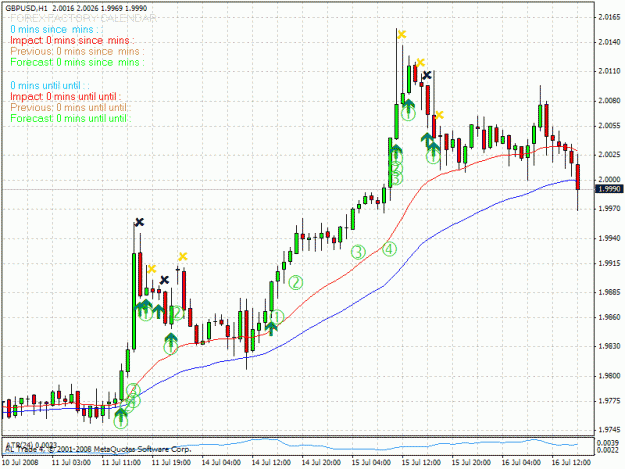Select the circled number 3 marker near the red line

(x=358, y=252)
